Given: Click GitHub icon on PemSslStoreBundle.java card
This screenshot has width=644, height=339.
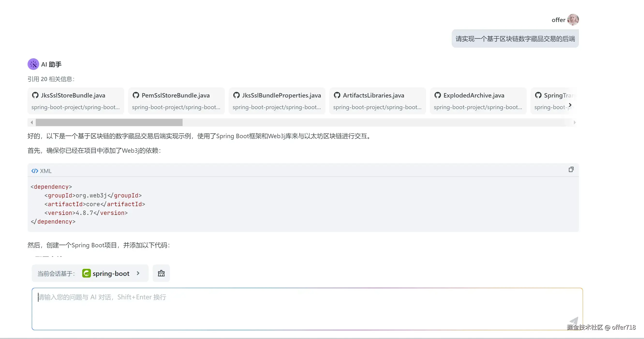Looking at the screenshot, I should (x=136, y=95).
